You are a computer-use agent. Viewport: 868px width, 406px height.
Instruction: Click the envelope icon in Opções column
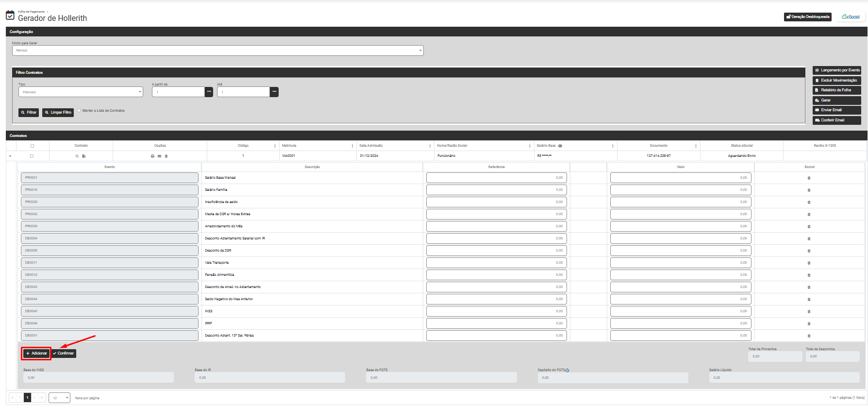(x=159, y=156)
